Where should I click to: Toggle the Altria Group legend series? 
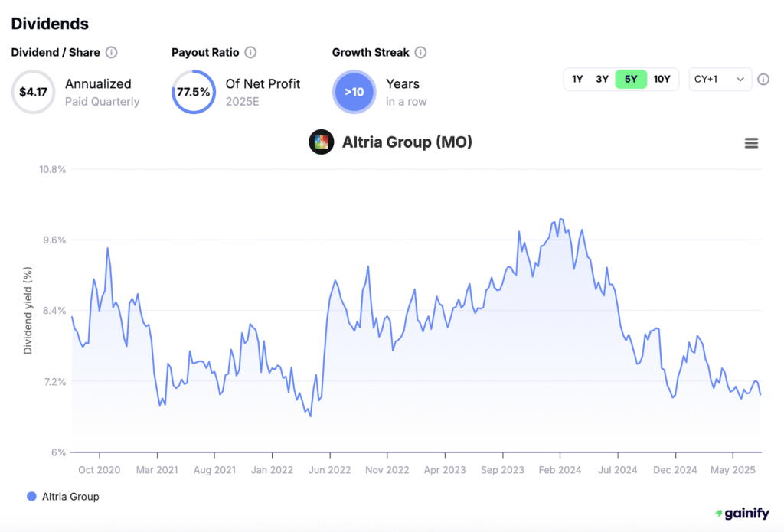click(x=63, y=497)
